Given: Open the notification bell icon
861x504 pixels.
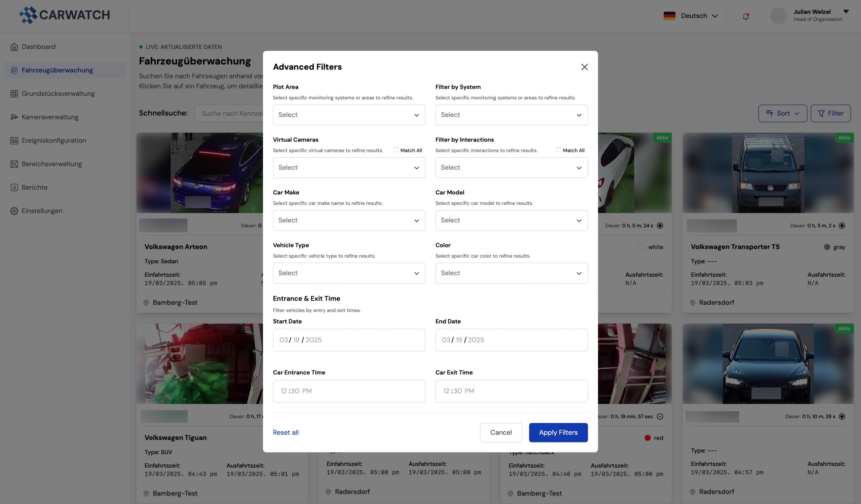Looking at the screenshot, I should pyautogui.click(x=746, y=16).
